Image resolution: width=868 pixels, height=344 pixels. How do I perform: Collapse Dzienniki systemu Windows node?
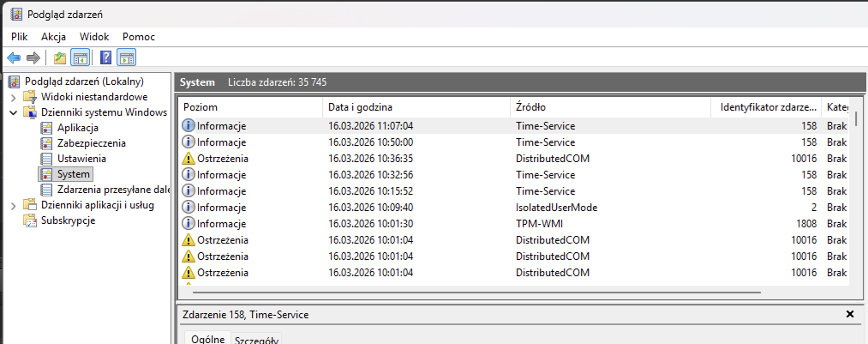click(x=14, y=112)
